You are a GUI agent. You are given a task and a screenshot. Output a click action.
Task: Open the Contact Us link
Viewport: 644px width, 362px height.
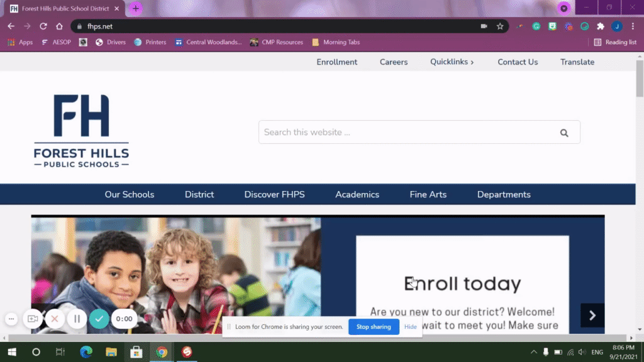pyautogui.click(x=518, y=62)
